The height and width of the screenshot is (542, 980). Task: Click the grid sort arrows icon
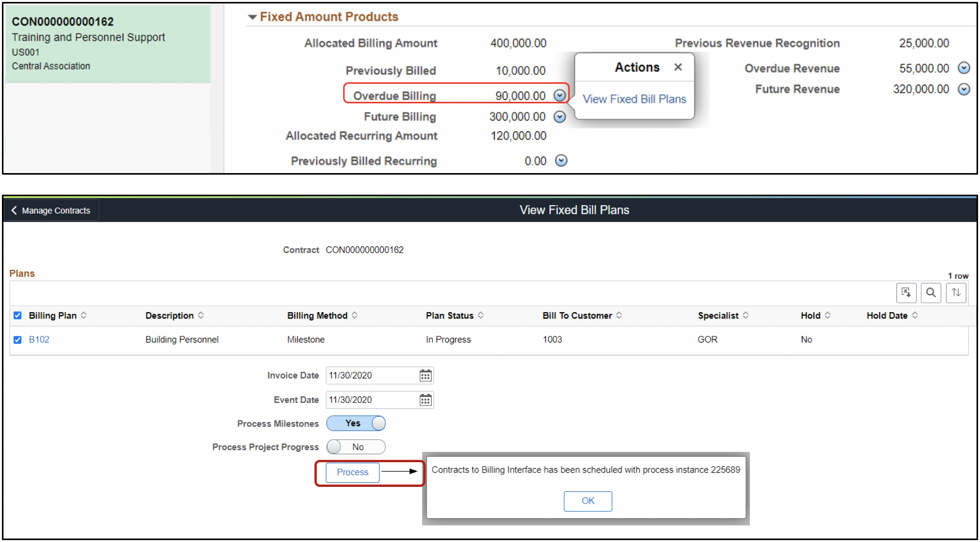tap(956, 293)
